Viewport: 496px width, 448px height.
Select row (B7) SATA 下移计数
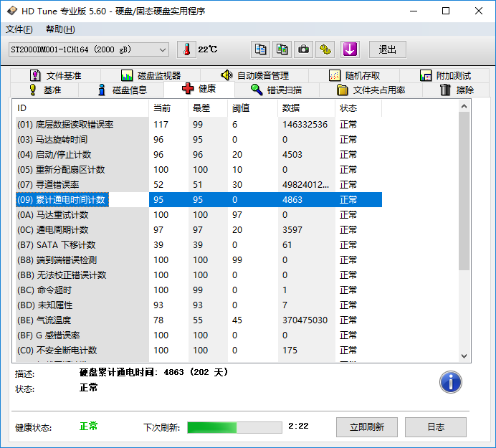(199, 245)
